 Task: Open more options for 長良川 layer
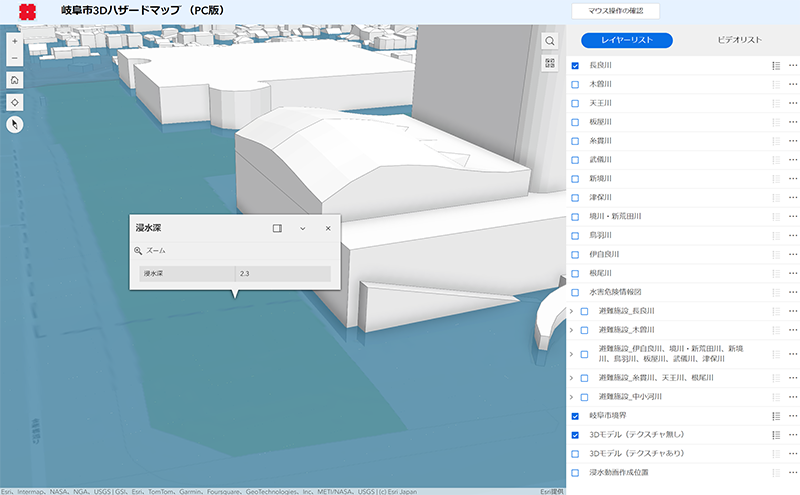coord(792,65)
